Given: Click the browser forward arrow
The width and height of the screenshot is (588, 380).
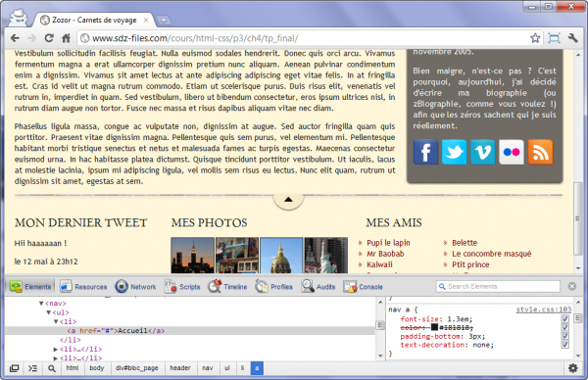Looking at the screenshot, I should coord(32,38).
